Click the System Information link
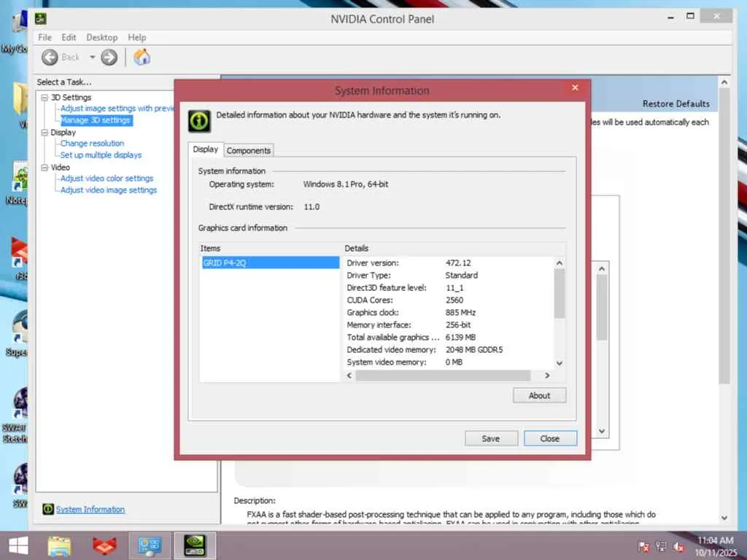The width and height of the screenshot is (747, 560). click(x=90, y=510)
